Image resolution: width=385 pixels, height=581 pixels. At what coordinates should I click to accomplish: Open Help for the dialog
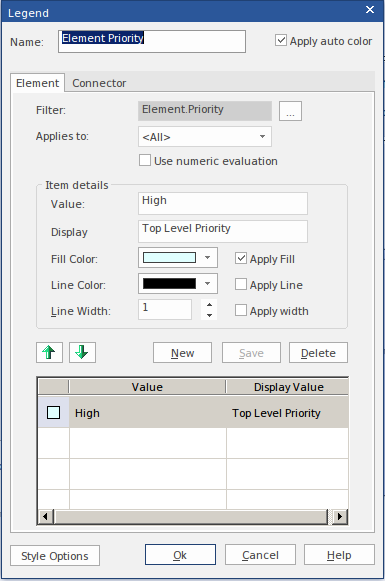click(x=339, y=555)
